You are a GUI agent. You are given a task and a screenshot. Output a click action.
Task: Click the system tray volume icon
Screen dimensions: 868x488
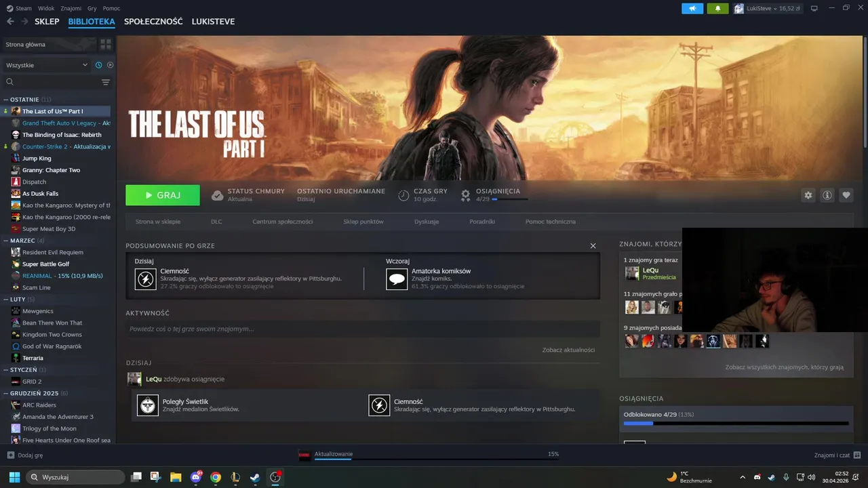[x=812, y=477]
